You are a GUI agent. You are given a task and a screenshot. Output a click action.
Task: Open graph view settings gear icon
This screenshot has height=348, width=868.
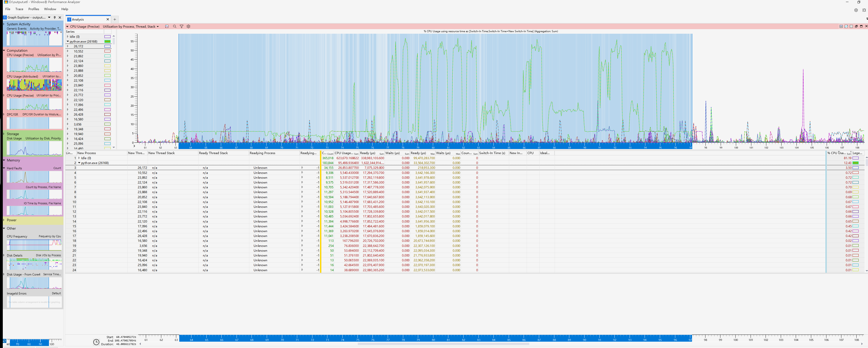coord(188,26)
